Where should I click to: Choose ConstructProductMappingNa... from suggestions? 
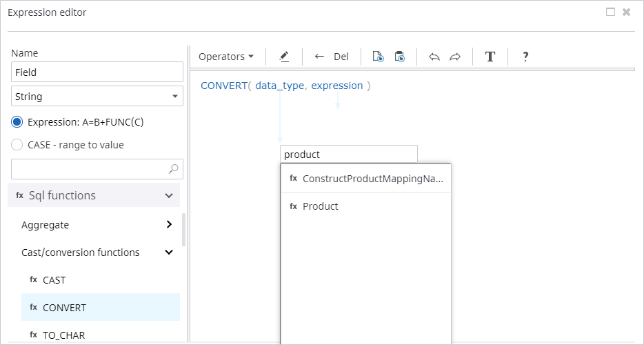point(372,179)
